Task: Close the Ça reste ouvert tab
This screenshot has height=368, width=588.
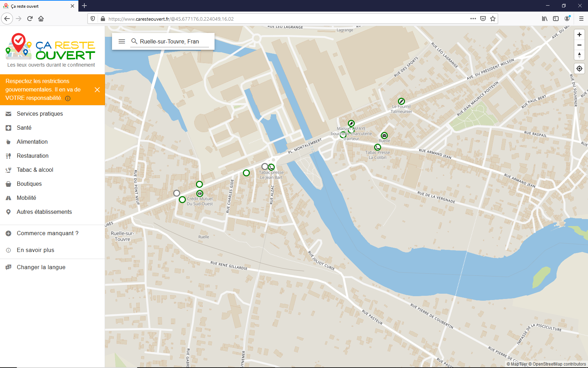Action: click(x=72, y=6)
